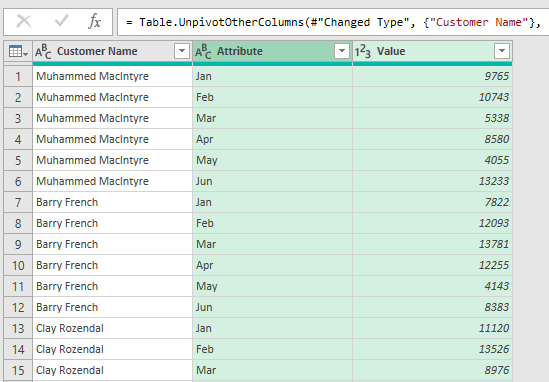Select row number 15

[x=18, y=370]
